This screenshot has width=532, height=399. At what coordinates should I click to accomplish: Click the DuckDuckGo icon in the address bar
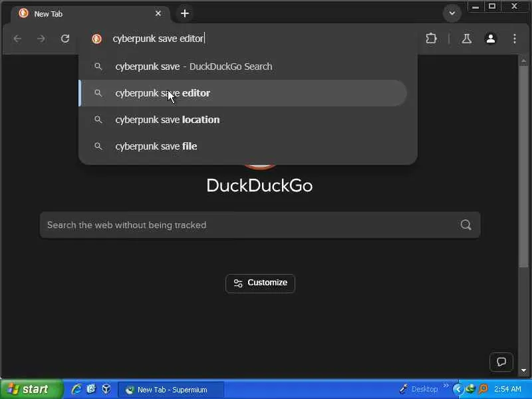(x=96, y=39)
